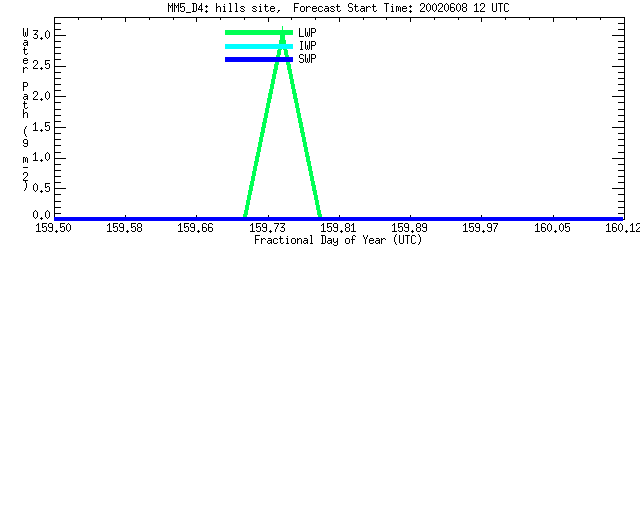The height and width of the screenshot is (512, 640).
Task: Click the peak of the green LWP curve
Action: click(282, 30)
